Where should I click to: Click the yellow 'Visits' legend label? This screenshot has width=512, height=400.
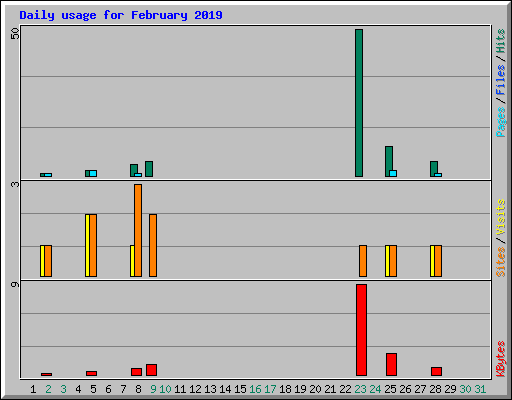[501, 217]
